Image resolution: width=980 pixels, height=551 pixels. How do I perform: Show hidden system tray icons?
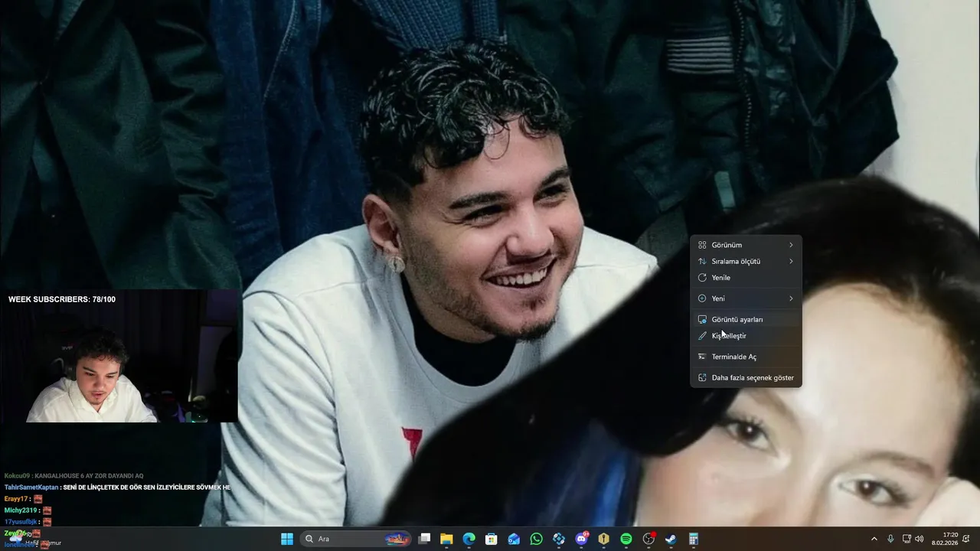coord(874,539)
